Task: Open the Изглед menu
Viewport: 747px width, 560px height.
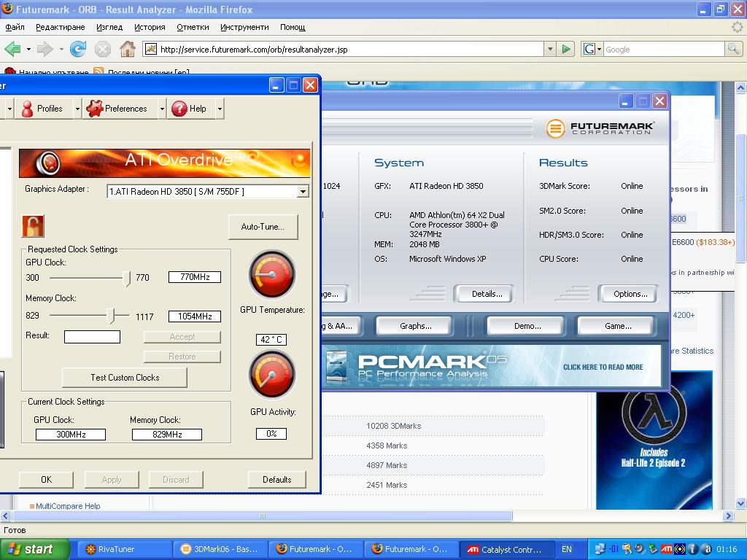Action: click(109, 27)
